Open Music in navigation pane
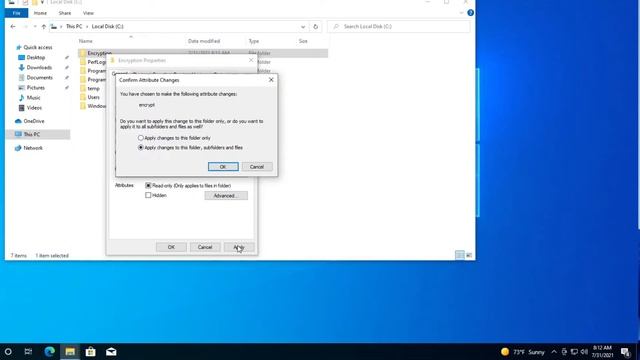The width and height of the screenshot is (640, 360). [33, 98]
